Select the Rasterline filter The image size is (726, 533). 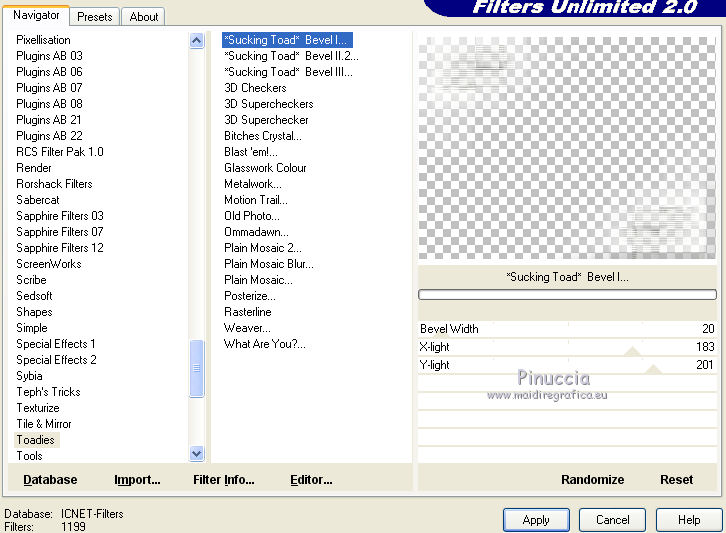tap(248, 312)
